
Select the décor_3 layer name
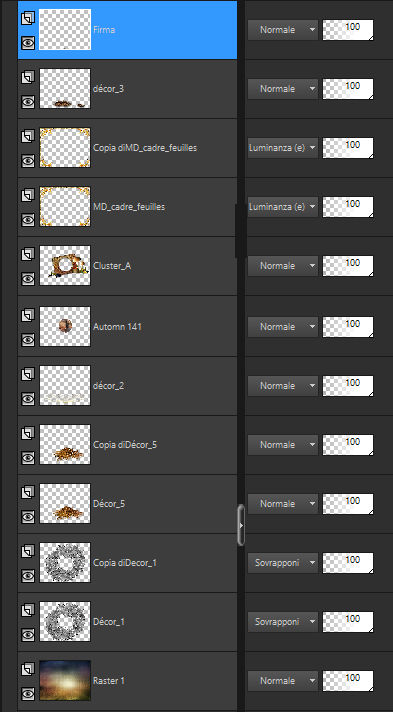[108, 89]
